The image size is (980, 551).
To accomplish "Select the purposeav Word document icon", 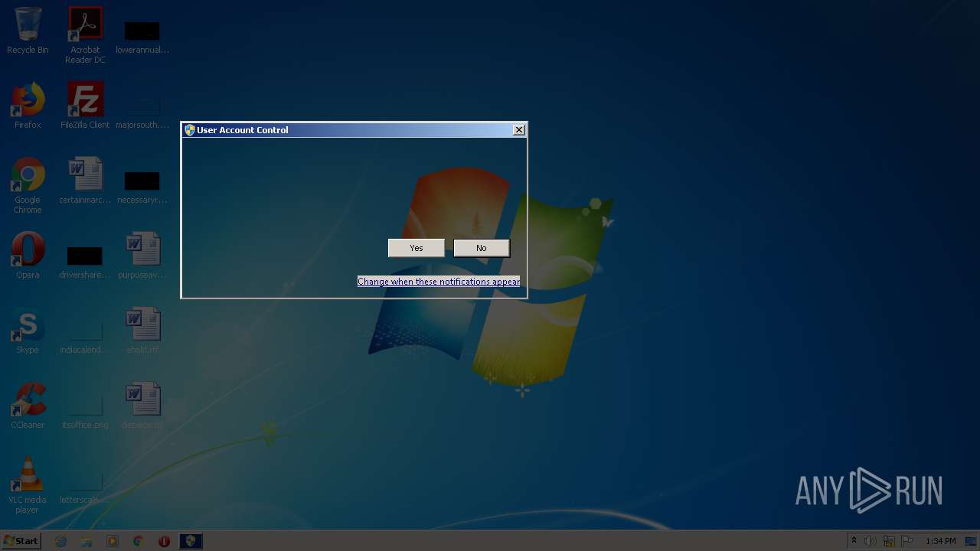I will (142, 256).
